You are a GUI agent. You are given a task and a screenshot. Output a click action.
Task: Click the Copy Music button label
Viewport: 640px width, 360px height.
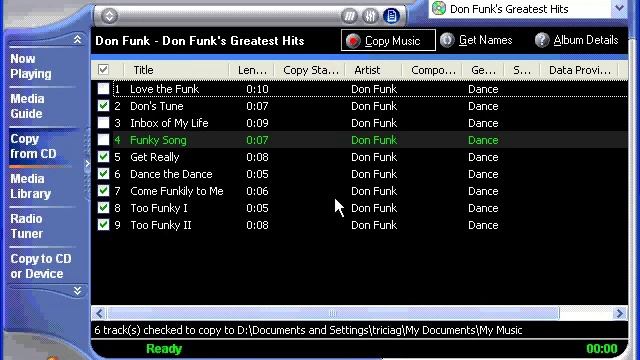(x=392, y=41)
